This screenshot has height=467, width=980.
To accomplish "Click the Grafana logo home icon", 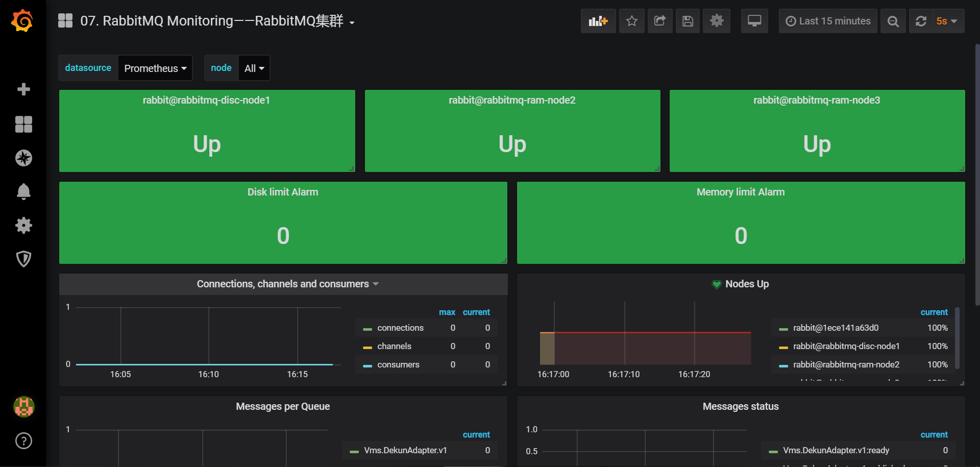I will 22,21.
